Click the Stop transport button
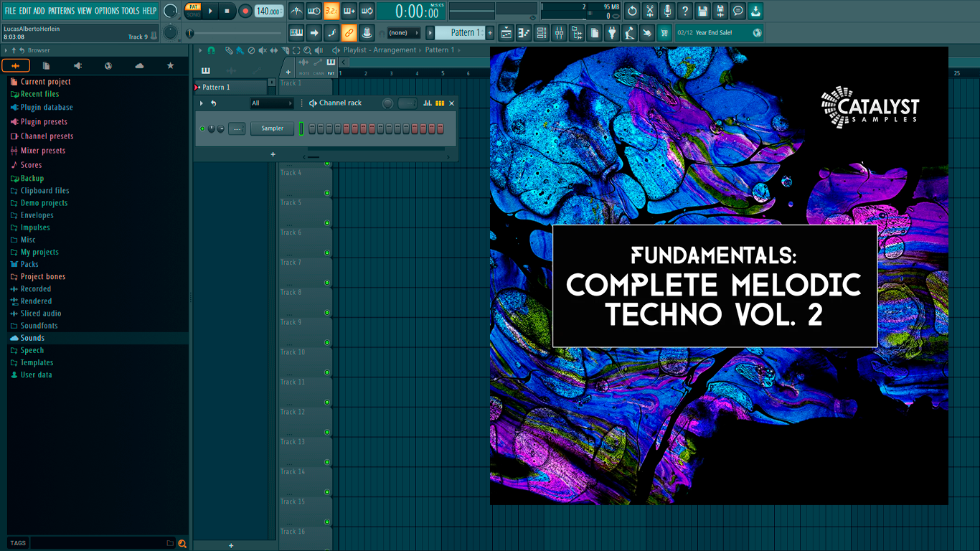This screenshot has width=980, height=551. 227,11
